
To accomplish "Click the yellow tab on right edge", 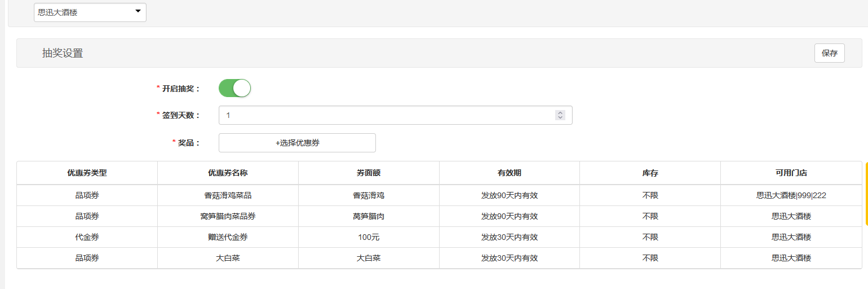I will coord(866,194).
